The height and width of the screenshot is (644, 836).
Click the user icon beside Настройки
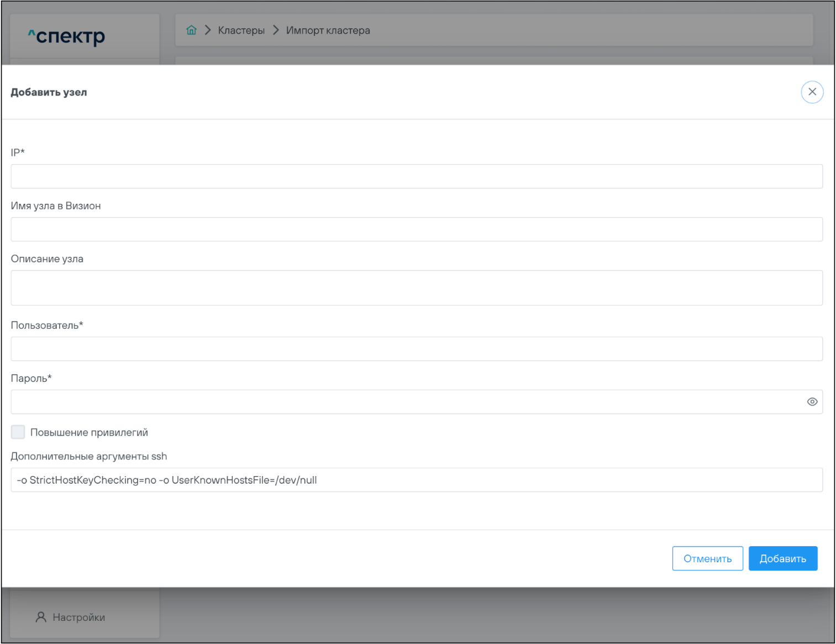click(41, 617)
